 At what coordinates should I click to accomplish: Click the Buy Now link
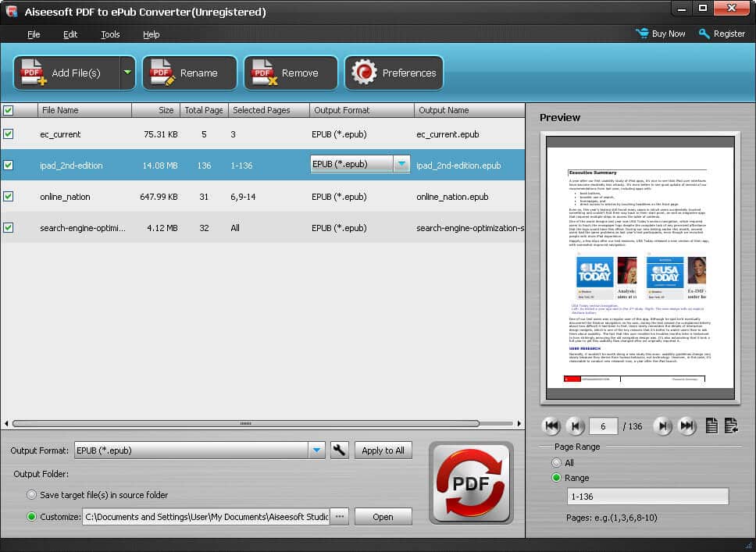coord(669,34)
